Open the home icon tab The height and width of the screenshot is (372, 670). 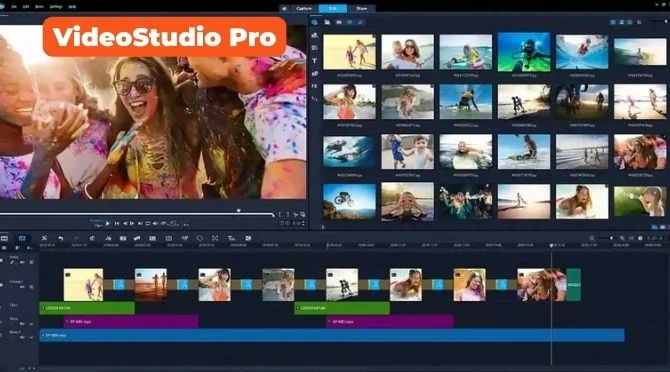tap(284, 9)
